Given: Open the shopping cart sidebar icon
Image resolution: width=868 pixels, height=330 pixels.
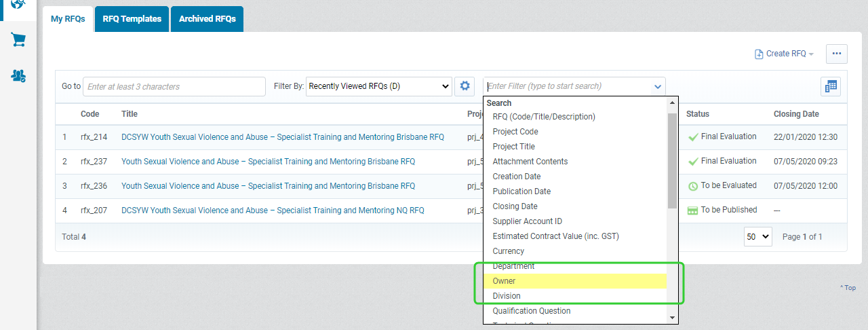Looking at the screenshot, I should point(18,40).
